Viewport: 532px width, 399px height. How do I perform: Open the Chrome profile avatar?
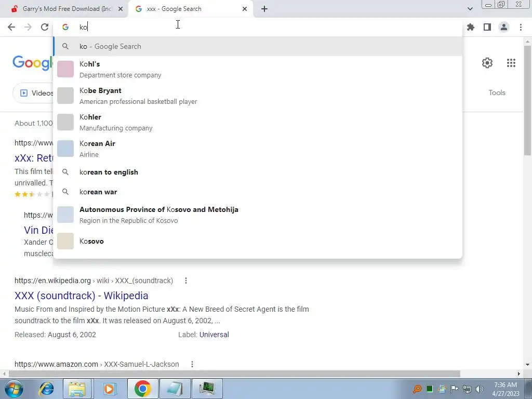coord(504,27)
